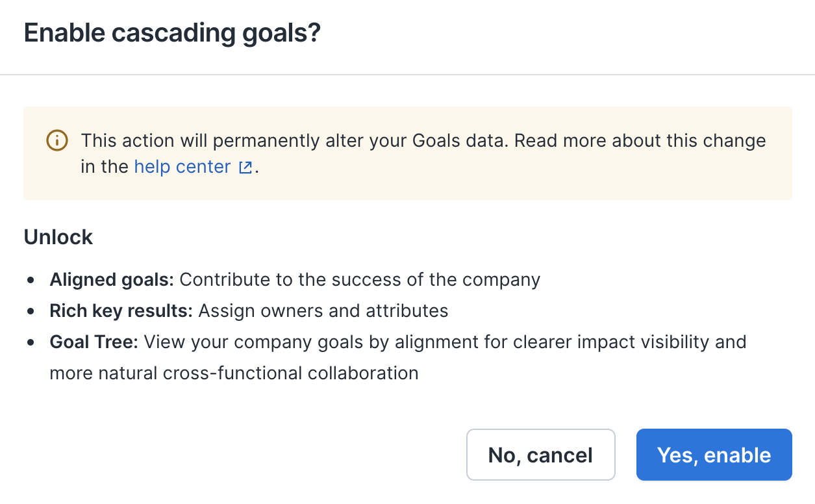Select the bold Rich key results label

[x=121, y=311]
